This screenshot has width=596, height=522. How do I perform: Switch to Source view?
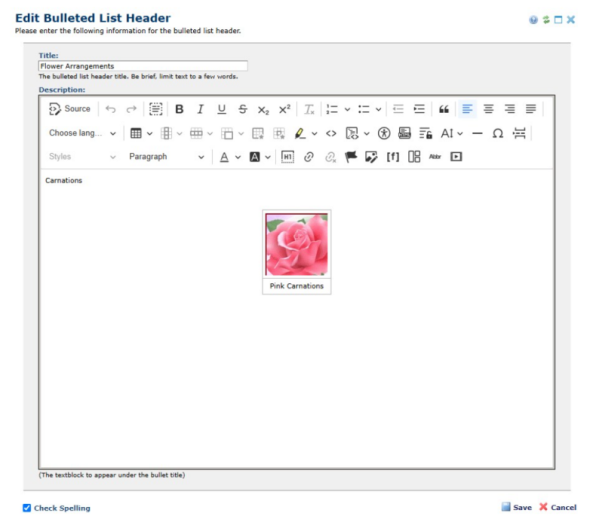pyautogui.click(x=70, y=109)
